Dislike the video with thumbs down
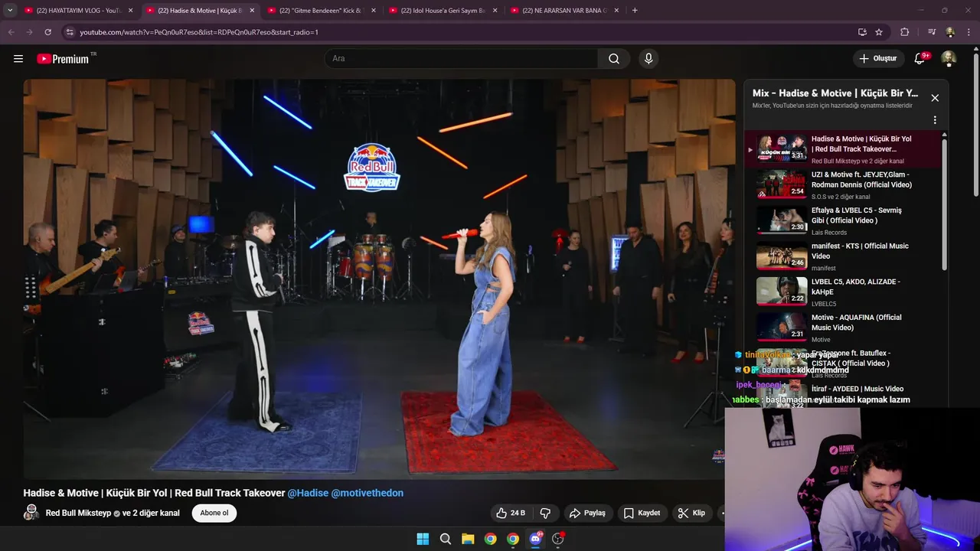This screenshot has height=551, width=980. (x=546, y=513)
